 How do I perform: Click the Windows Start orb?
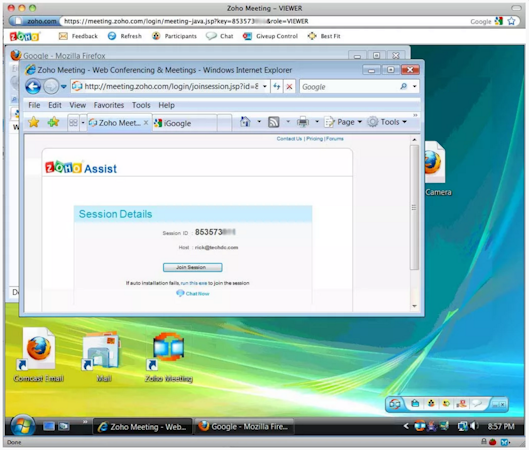23,426
